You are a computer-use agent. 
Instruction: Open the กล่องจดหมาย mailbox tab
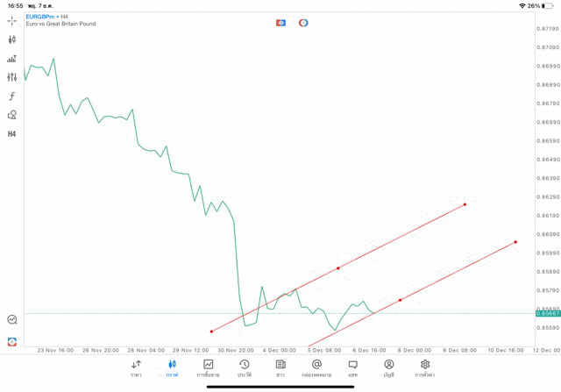[x=316, y=367]
